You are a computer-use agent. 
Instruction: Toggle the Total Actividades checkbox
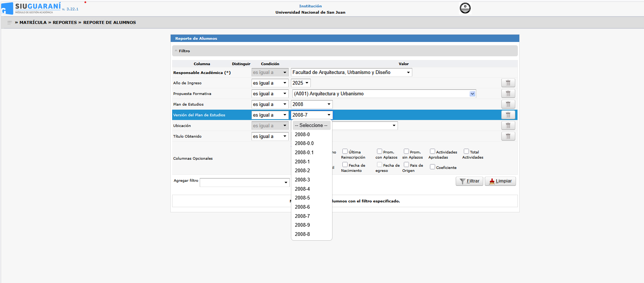click(x=466, y=152)
